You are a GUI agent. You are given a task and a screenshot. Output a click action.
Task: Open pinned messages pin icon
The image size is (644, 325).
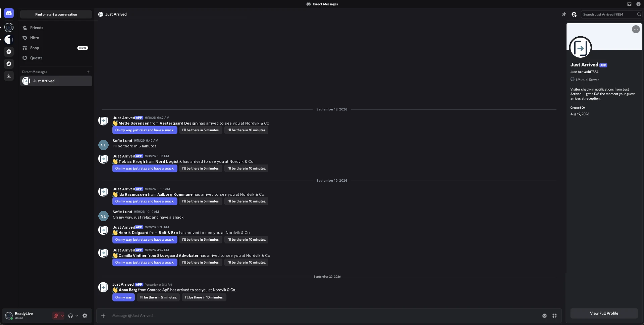tap(564, 14)
